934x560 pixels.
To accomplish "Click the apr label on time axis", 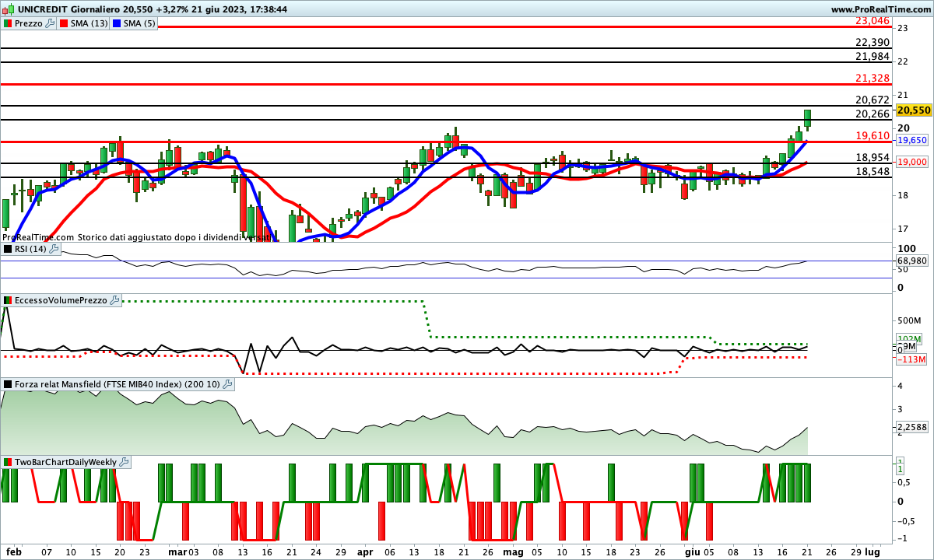I will tap(364, 551).
